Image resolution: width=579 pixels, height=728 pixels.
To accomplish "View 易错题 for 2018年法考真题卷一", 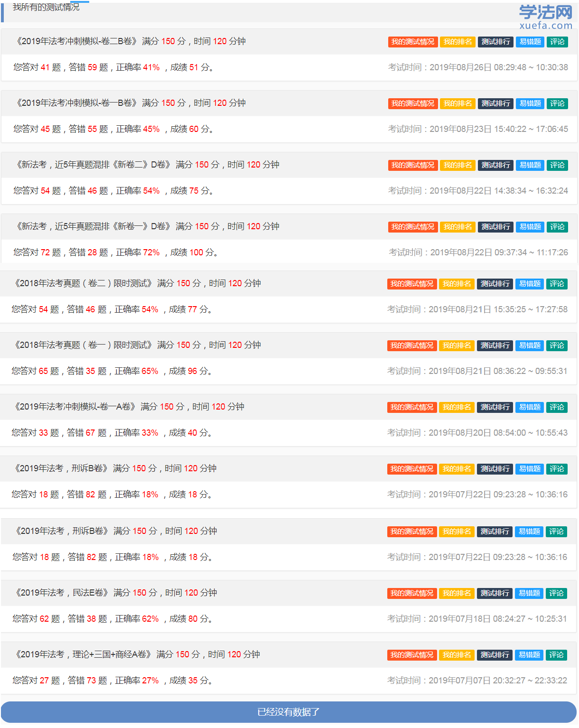I will click(x=530, y=345).
